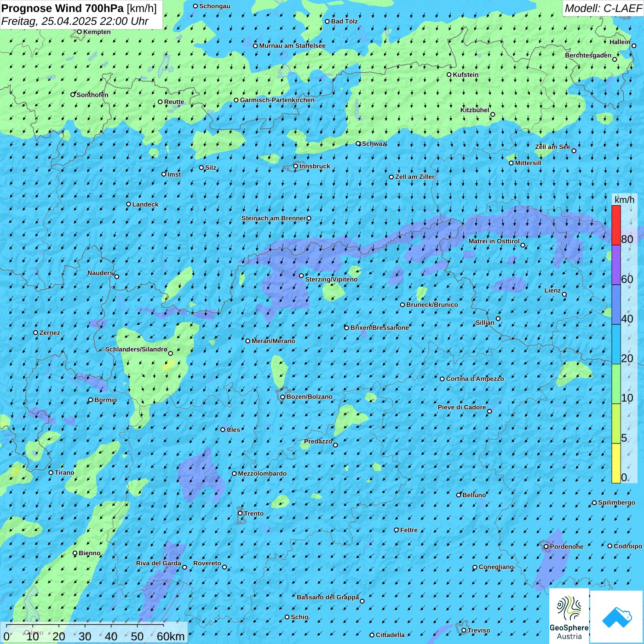Click the 'Matrei in Osttirol' label
This screenshot has height=644, width=644.
(x=494, y=241)
